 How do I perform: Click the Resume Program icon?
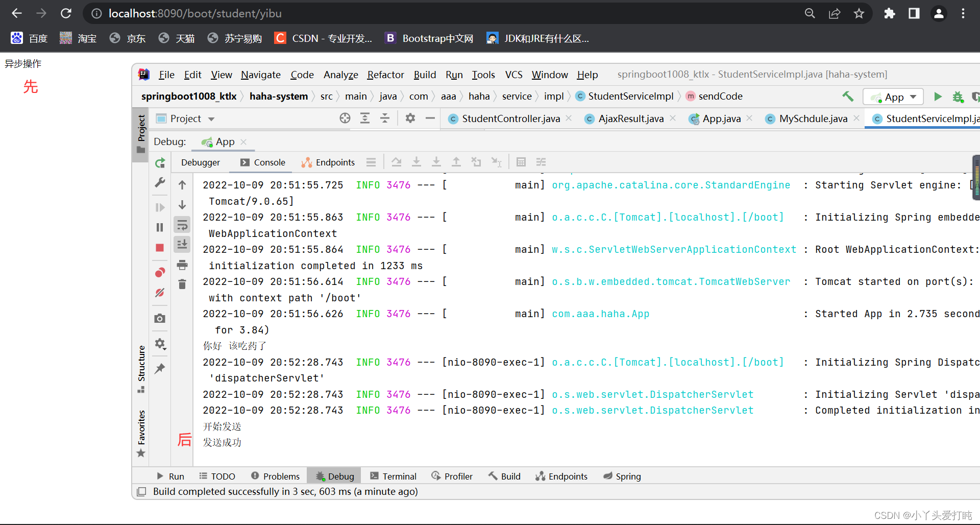click(160, 207)
